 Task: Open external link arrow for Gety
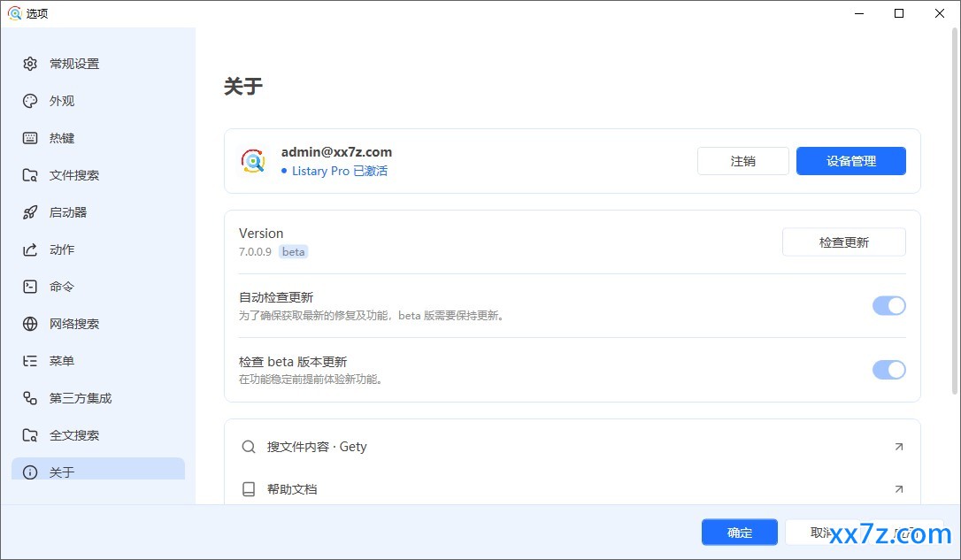pos(898,447)
